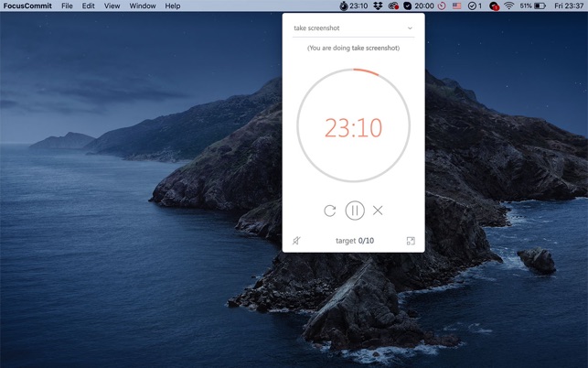The image size is (588, 368).
Task: Open the US flag input source menu
Action: click(456, 6)
